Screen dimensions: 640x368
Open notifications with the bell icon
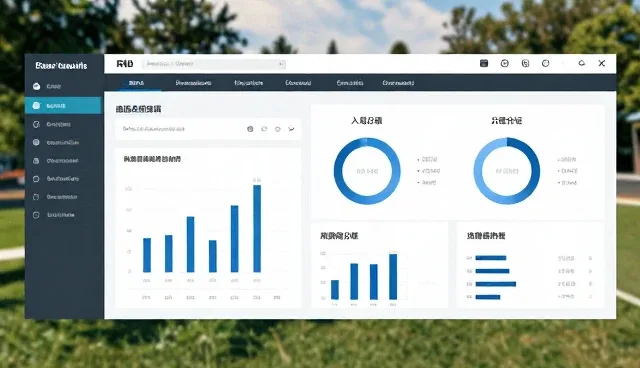click(x=582, y=63)
